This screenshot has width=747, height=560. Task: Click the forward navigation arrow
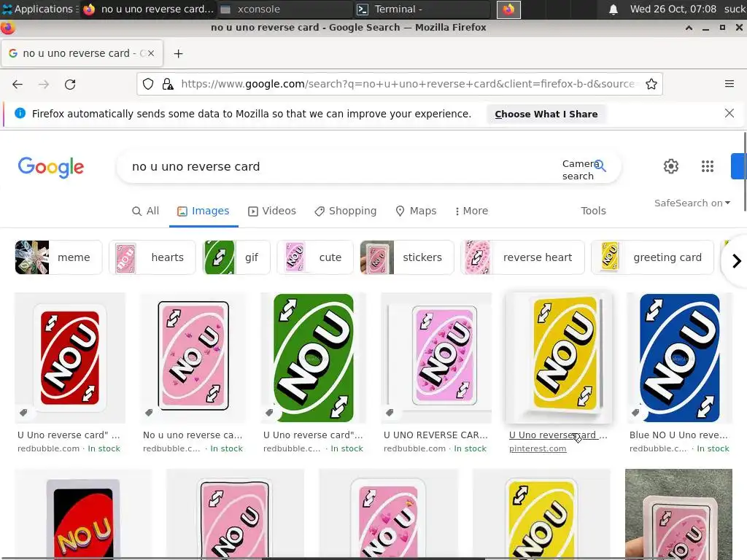(x=44, y=85)
